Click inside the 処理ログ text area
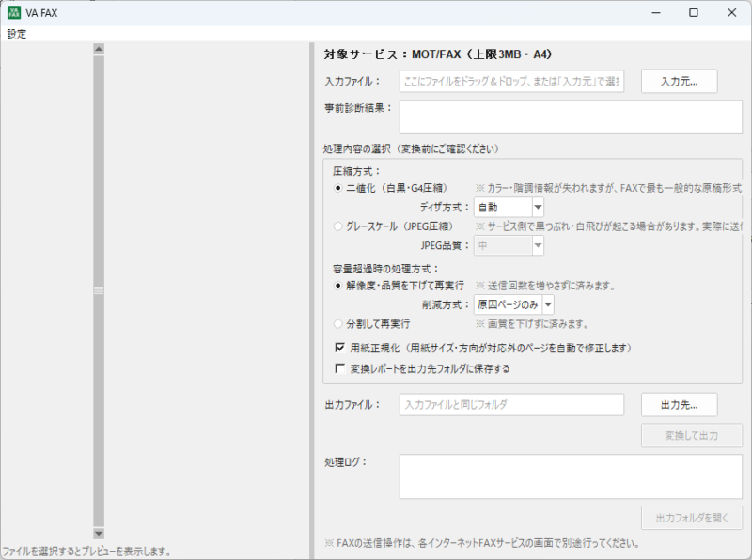The width and height of the screenshot is (752, 560). coord(571,476)
